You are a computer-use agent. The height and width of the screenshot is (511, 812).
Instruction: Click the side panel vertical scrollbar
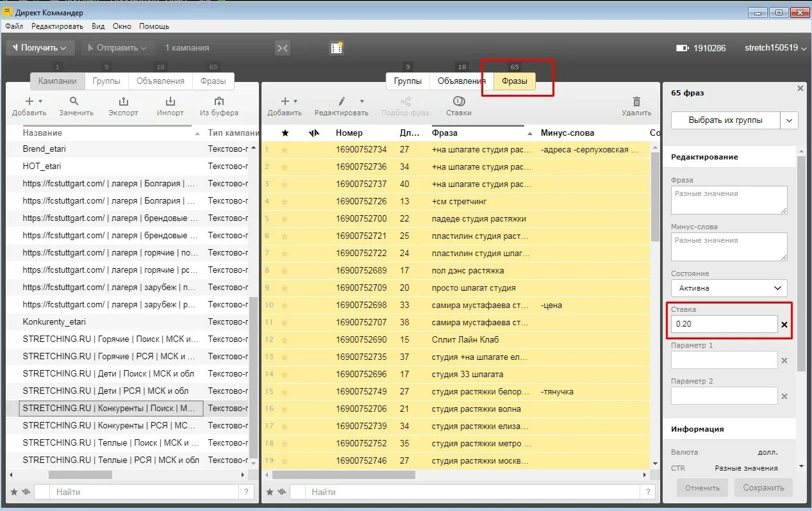pyautogui.click(x=801, y=263)
